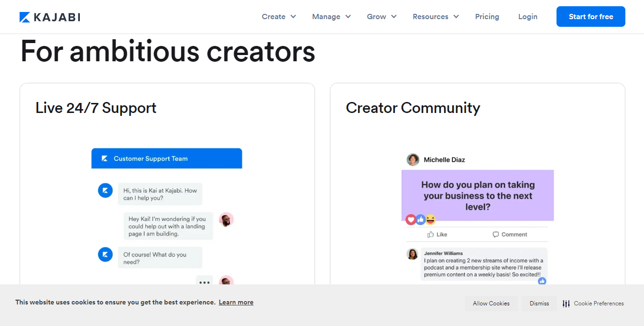This screenshot has width=644, height=326.
Task: Click the purple question post image
Action: tap(478, 195)
